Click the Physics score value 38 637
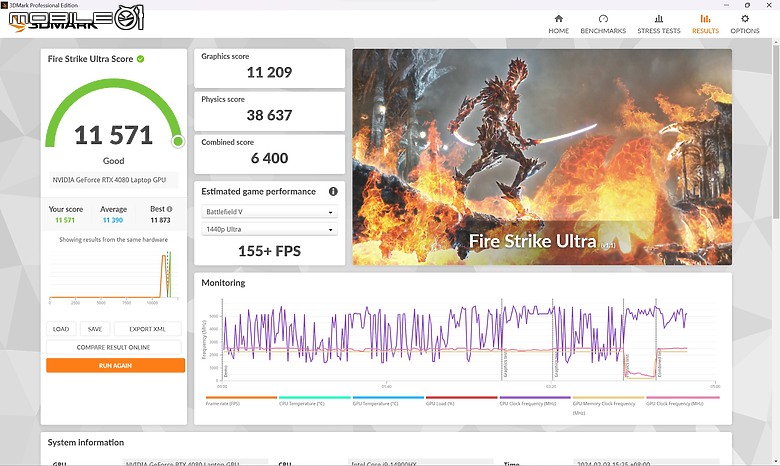 pyautogui.click(x=269, y=115)
